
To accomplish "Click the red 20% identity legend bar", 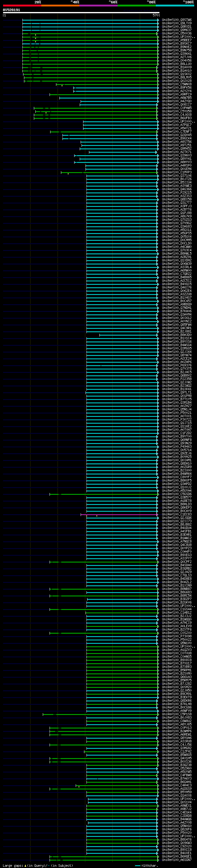I will click(22, 6).
